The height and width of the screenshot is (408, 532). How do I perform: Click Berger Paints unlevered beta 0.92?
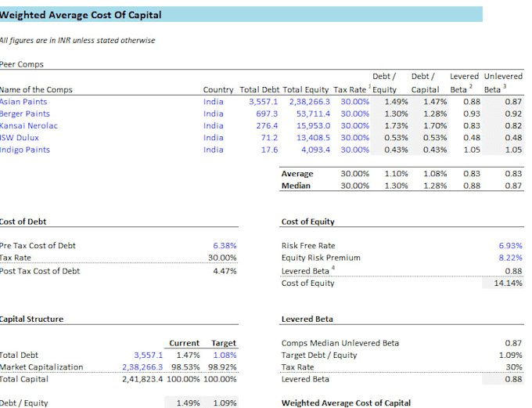pos(513,114)
